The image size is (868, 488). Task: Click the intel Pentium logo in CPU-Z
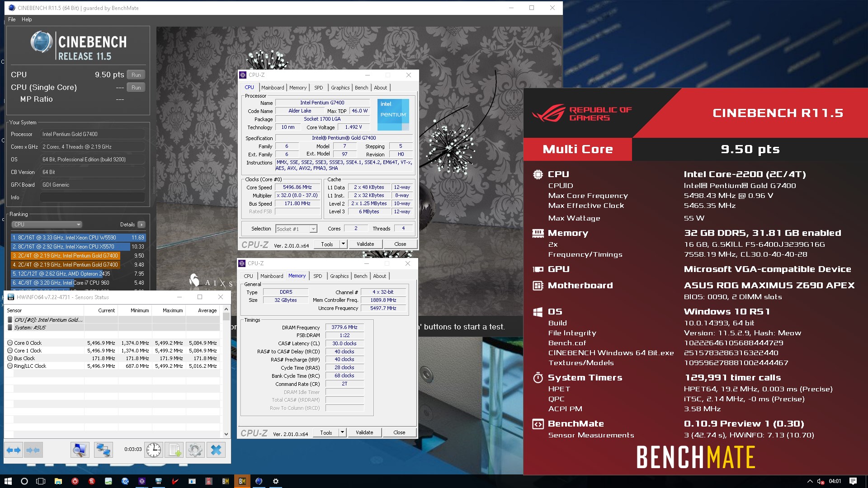pos(393,115)
